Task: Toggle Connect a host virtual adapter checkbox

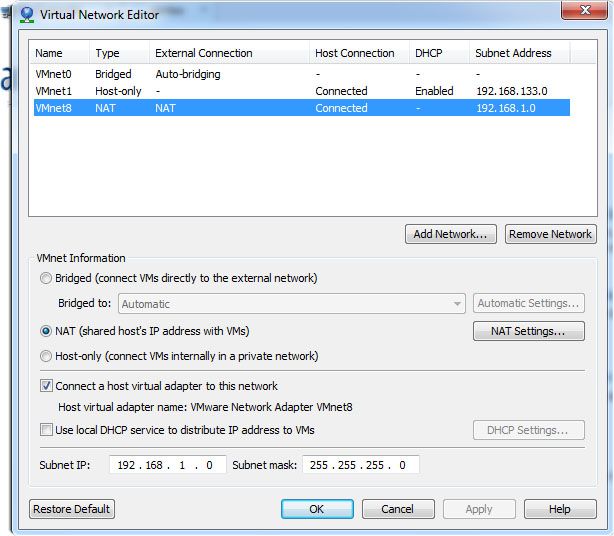Action: (x=46, y=386)
